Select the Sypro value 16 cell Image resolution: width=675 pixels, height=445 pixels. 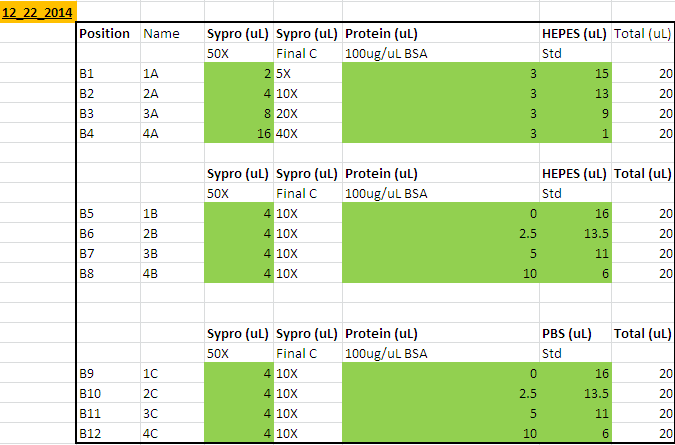(x=238, y=133)
